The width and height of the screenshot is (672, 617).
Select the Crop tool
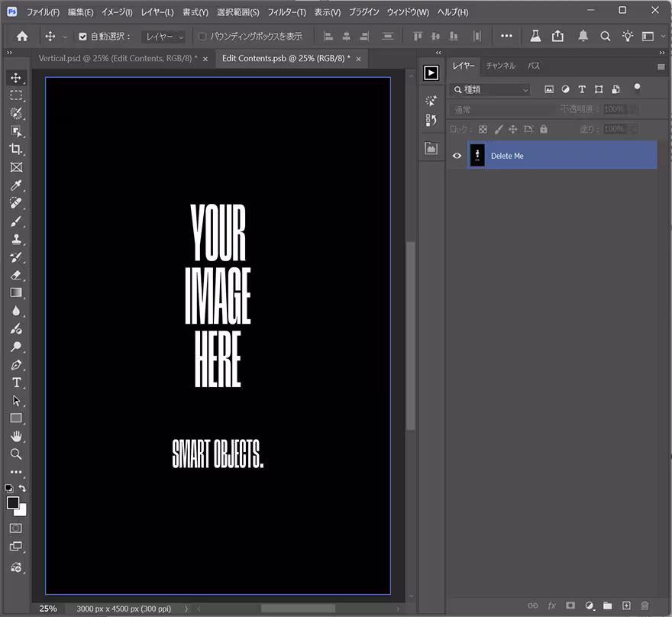tap(16, 150)
